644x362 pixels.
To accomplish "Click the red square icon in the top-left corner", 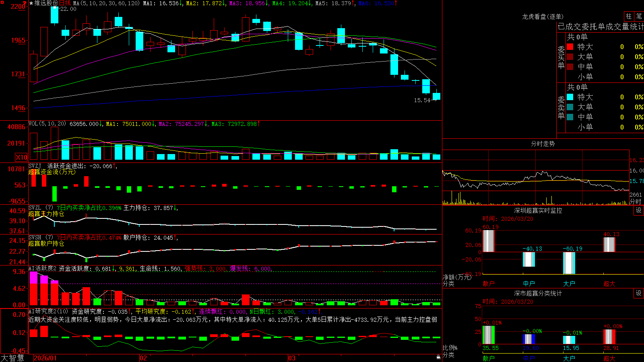I will point(2,2).
